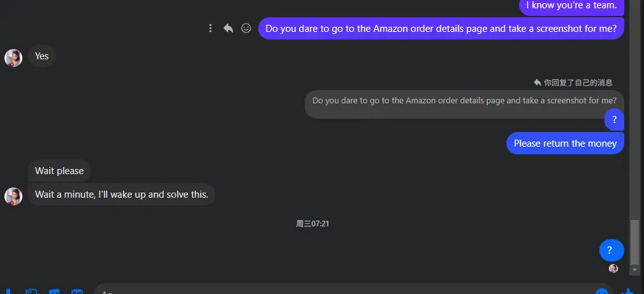The image size is (644, 294).
Task: Select the "Please return the money" bubble
Action: pyautogui.click(x=565, y=143)
